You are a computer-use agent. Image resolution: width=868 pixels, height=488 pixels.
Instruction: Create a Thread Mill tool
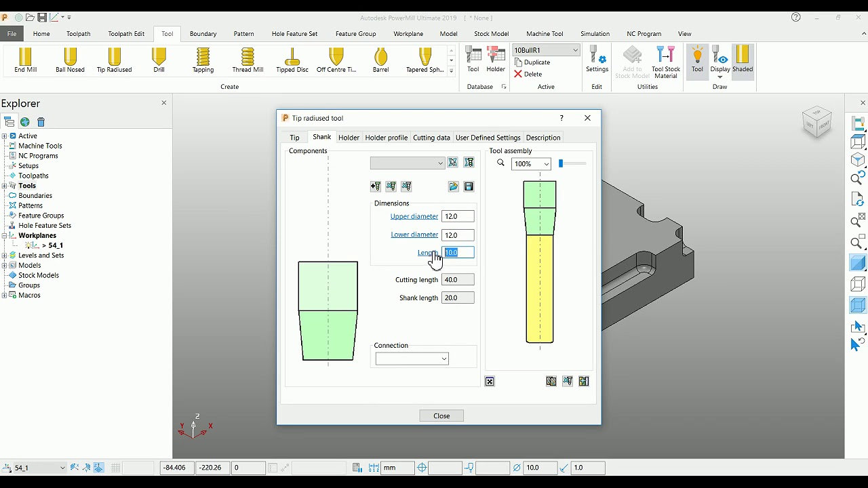(x=248, y=60)
